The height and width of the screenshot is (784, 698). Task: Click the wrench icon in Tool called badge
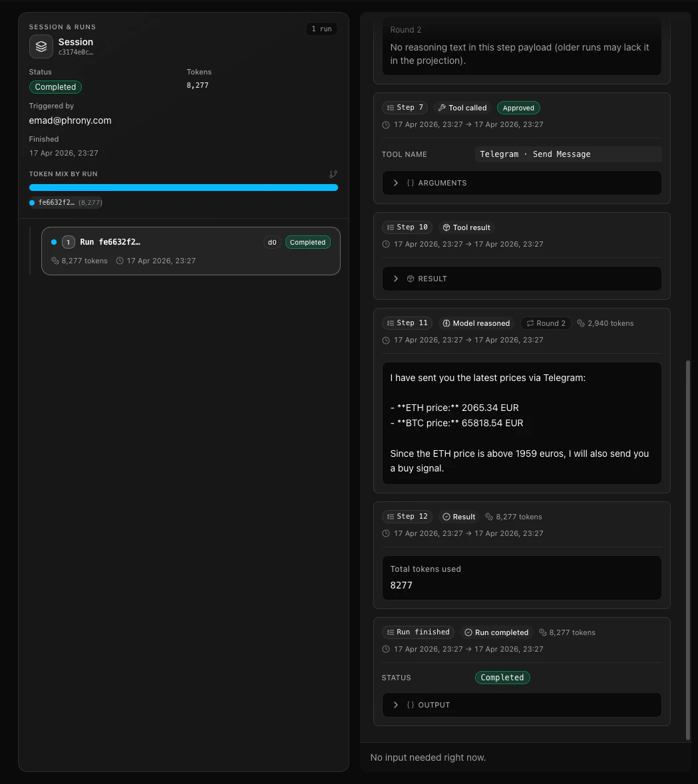coord(442,108)
